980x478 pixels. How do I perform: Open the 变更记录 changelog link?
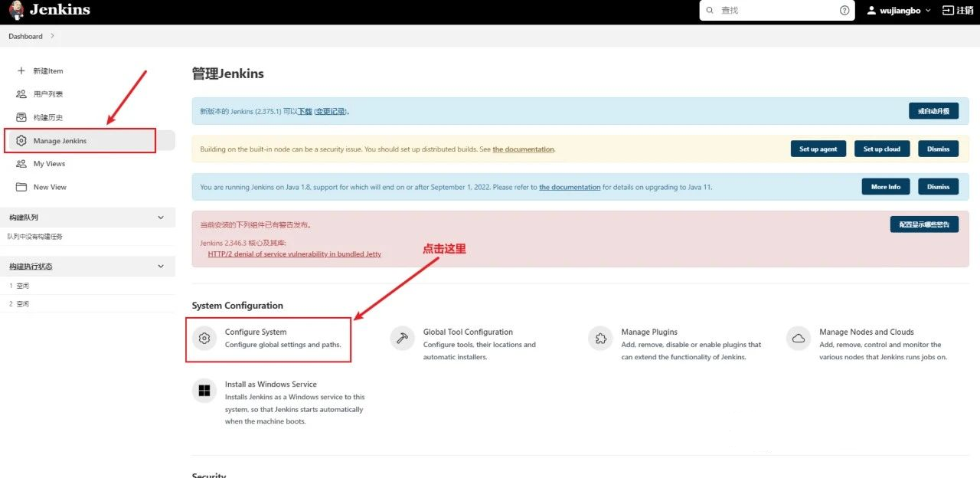329,111
